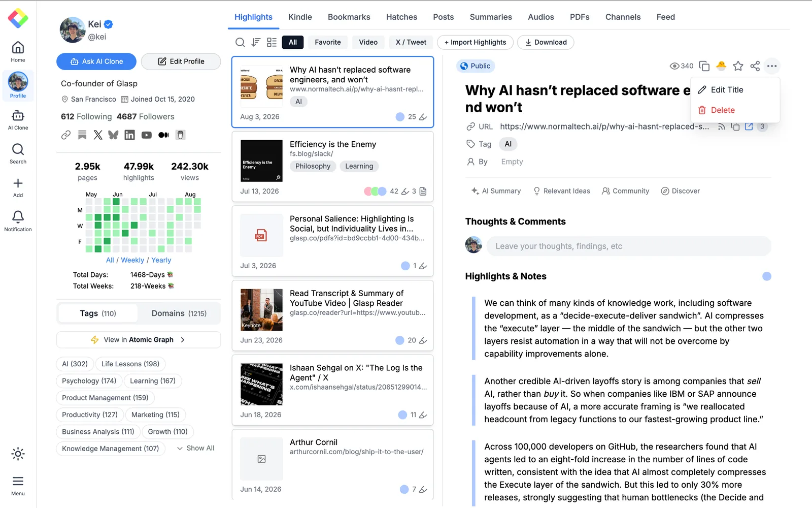The height and width of the screenshot is (508, 812).
Task: Click Kei's profile avatar photo
Action: click(73, 30)
